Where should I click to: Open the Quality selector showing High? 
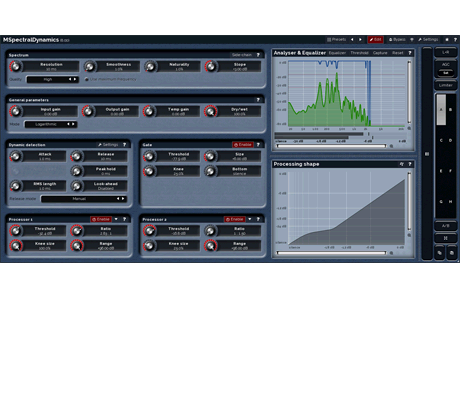coord(52,79)
